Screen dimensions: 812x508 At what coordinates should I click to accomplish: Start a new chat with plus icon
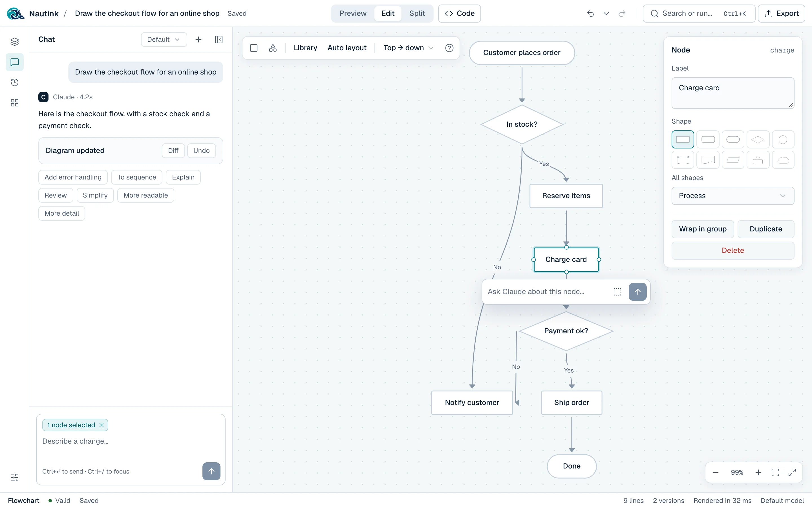tap(198, 39)
